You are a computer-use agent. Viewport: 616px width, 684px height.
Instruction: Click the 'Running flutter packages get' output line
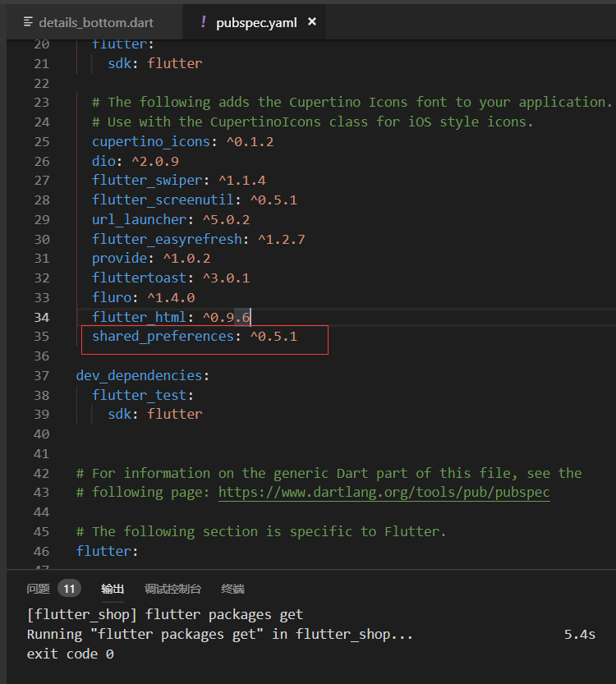pyautogui.click(x=220, y=634)
